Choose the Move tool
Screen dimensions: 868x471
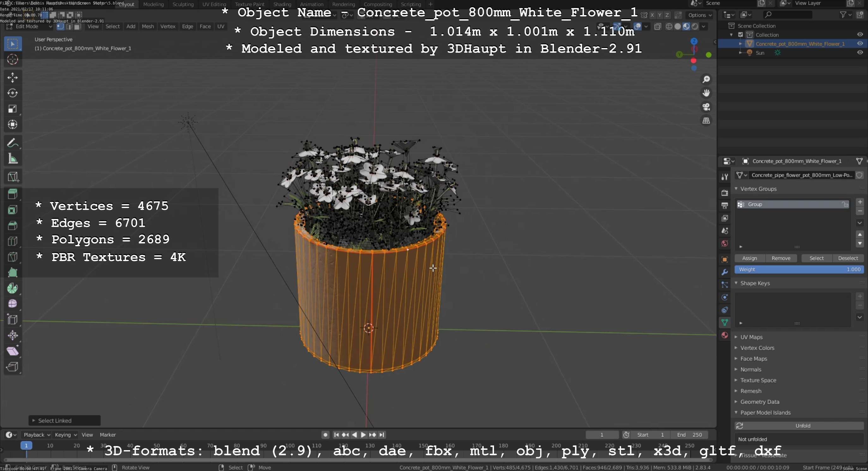[13, 77]
